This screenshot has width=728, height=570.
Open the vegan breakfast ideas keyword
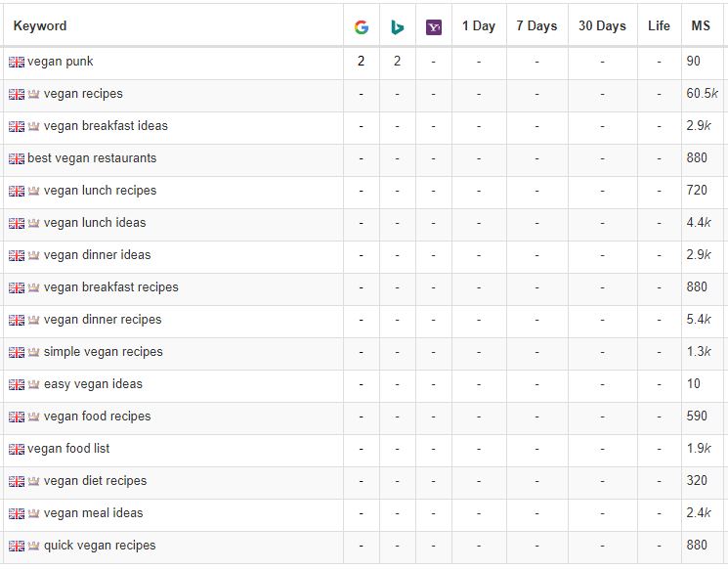(106, 126)
